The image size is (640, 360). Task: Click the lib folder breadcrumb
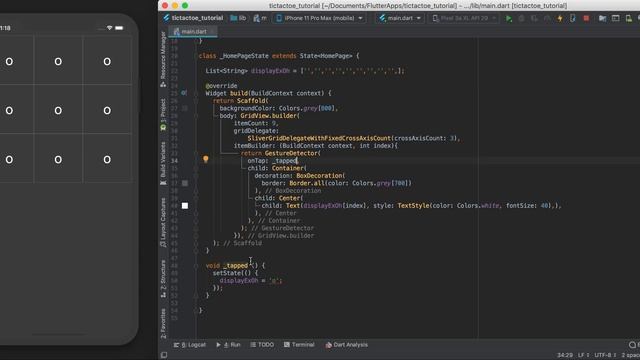(238, 18)
